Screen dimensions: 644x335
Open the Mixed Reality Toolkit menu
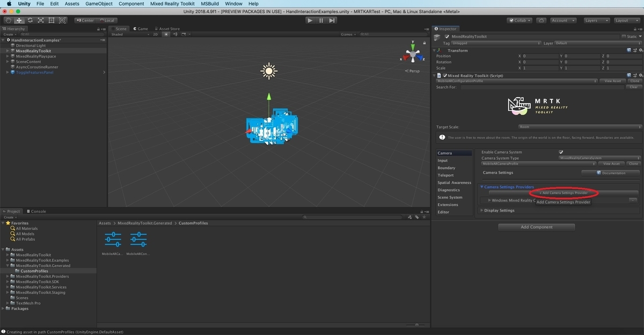coord(172,4)
